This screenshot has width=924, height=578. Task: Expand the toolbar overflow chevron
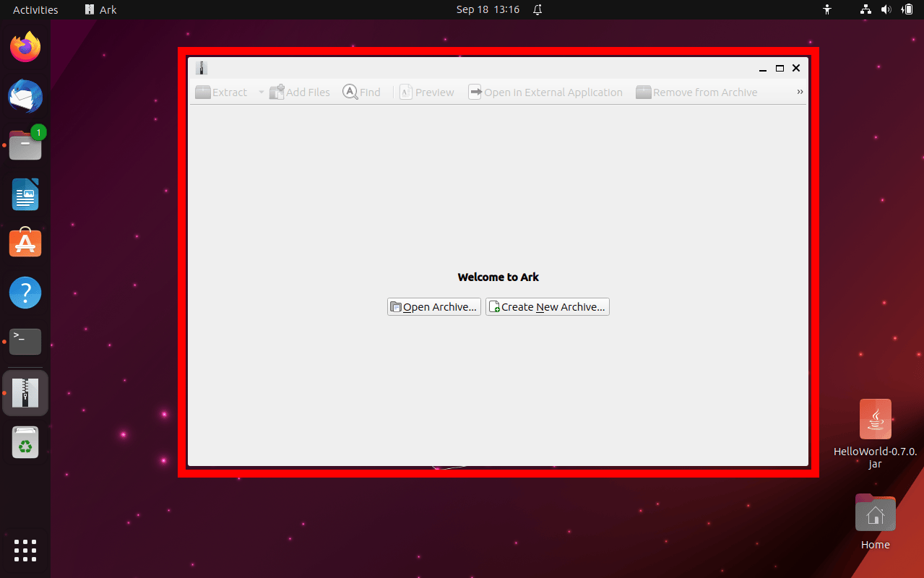800,92
